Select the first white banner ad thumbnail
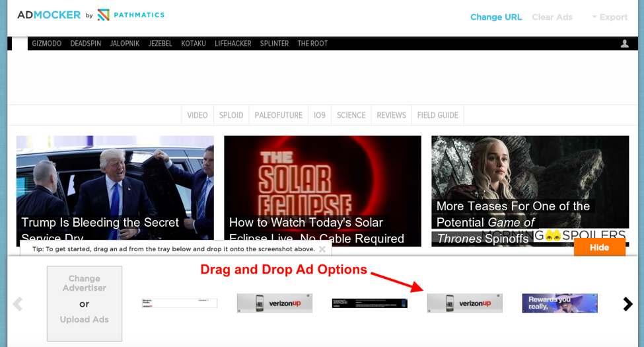644x347 pixels. pos(180,303)
